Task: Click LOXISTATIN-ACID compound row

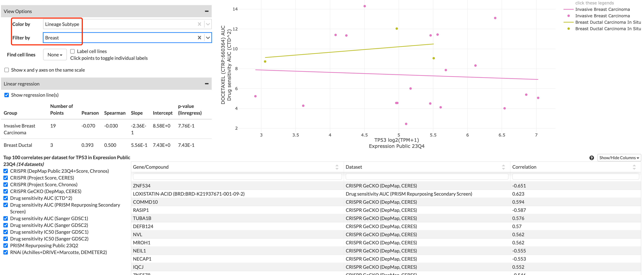Action: [x=188, y=194]
